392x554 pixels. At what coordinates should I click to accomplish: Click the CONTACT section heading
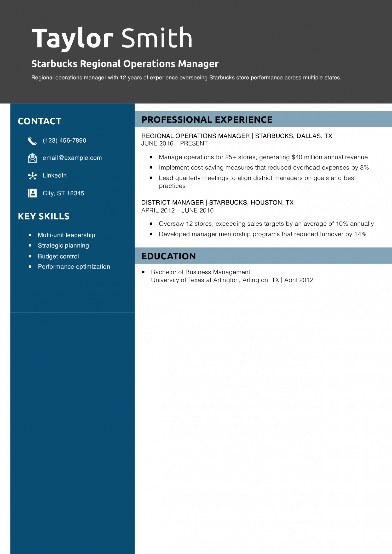point(39,121)
